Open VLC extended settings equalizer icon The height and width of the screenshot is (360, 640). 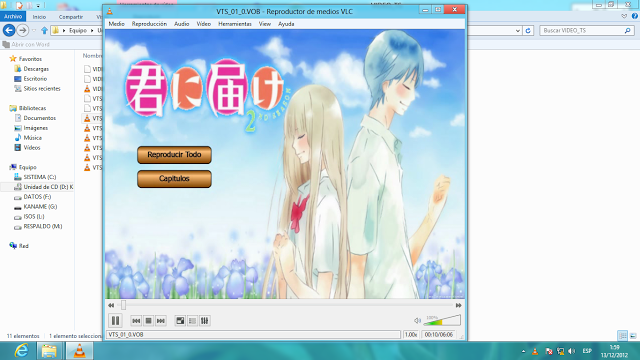[x=204, y=321]
